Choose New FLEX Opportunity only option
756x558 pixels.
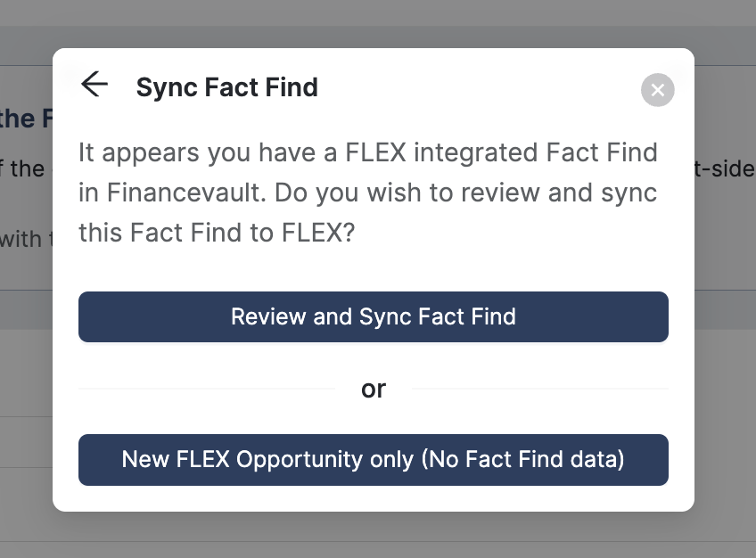tap(374, 459)
